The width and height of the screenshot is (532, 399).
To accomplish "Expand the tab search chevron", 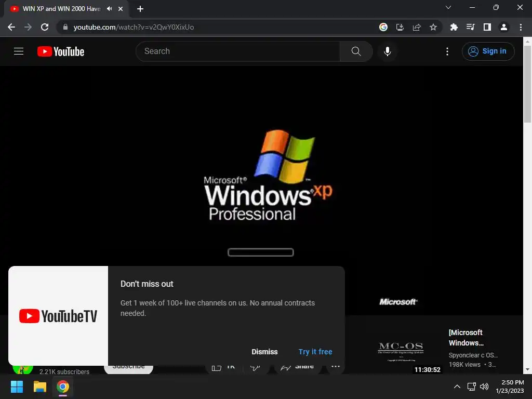I will point(448,7).
